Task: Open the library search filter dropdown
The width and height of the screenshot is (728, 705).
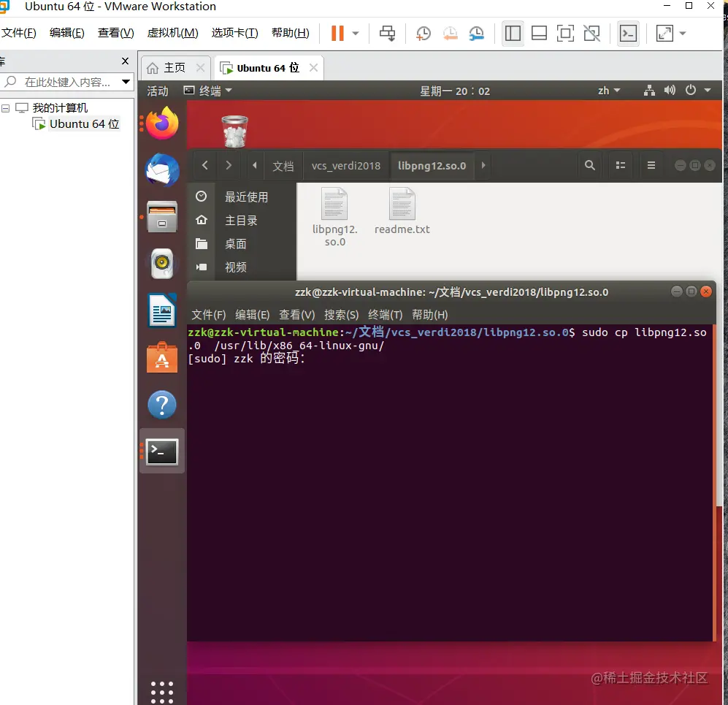Action: 126,82
